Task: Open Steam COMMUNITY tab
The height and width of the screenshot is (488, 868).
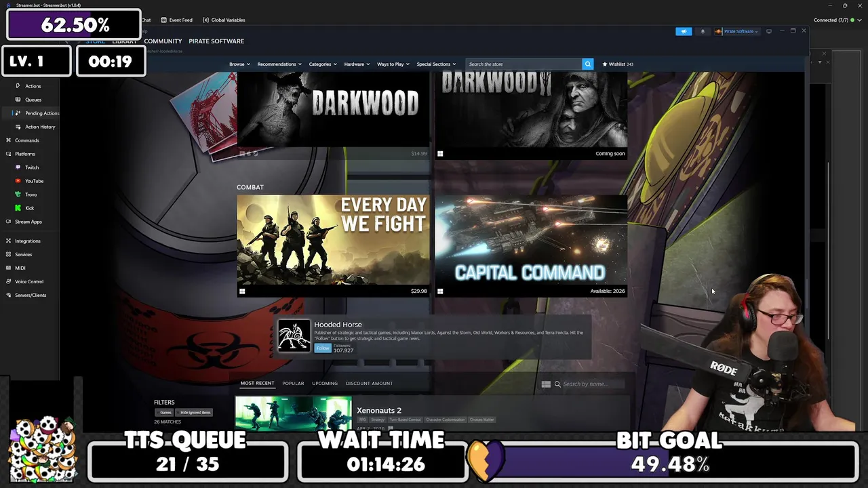Action: [x=163, y=41]
